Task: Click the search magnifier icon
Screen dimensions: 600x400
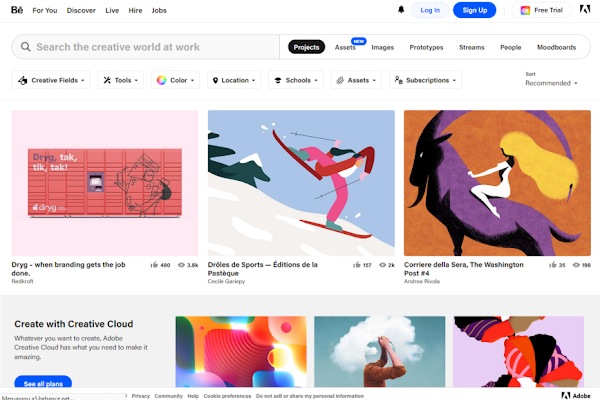Action: pos(26,47)
